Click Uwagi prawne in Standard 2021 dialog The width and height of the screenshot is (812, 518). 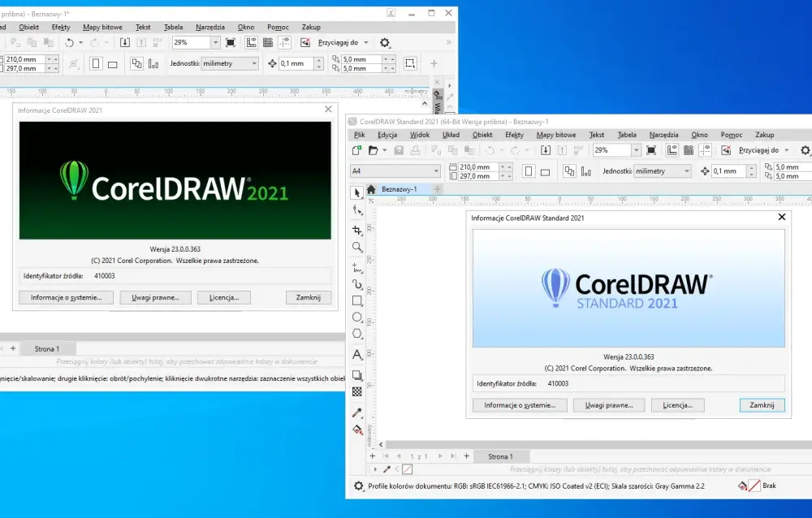(609, 405)
